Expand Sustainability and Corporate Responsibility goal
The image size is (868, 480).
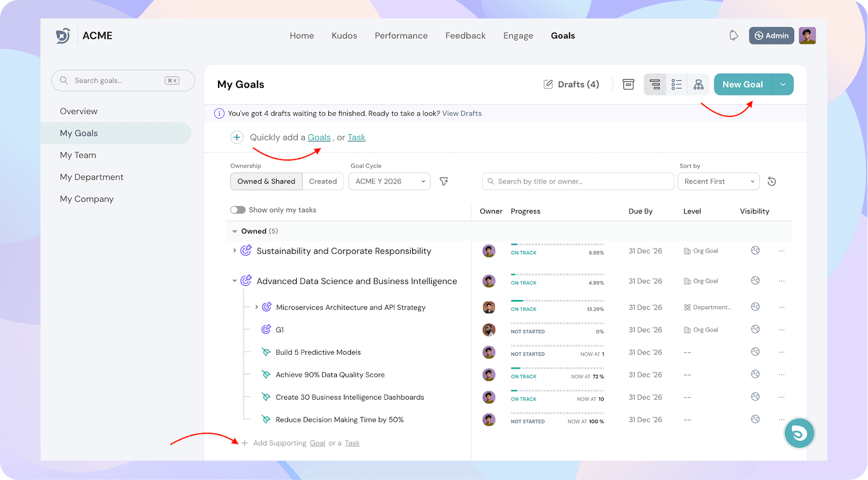point(234,251)
